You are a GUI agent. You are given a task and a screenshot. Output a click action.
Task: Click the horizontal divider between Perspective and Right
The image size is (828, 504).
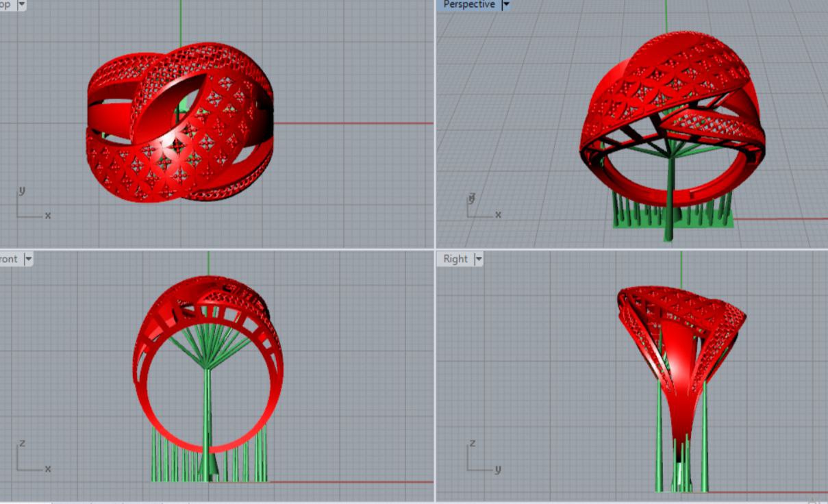tap(630, 249)
